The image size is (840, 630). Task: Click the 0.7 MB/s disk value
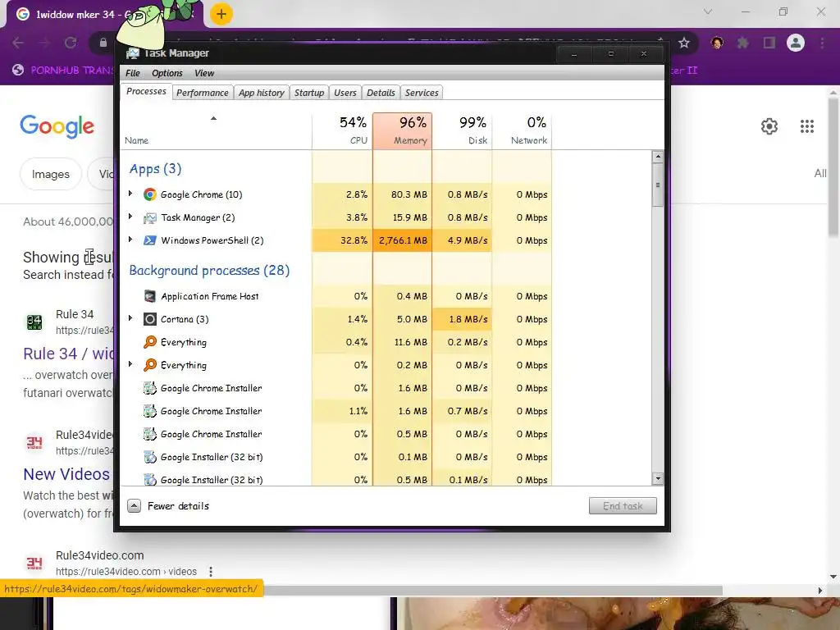click(x=468, y=411)
